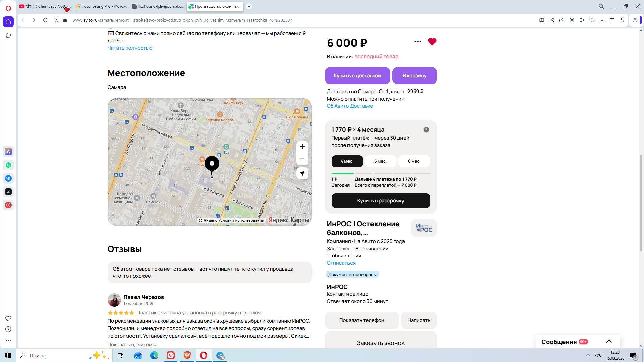The width and height of the screenshot is (644, 362).
Task: Open Opera snapshot camera icon
Action: 561,20
